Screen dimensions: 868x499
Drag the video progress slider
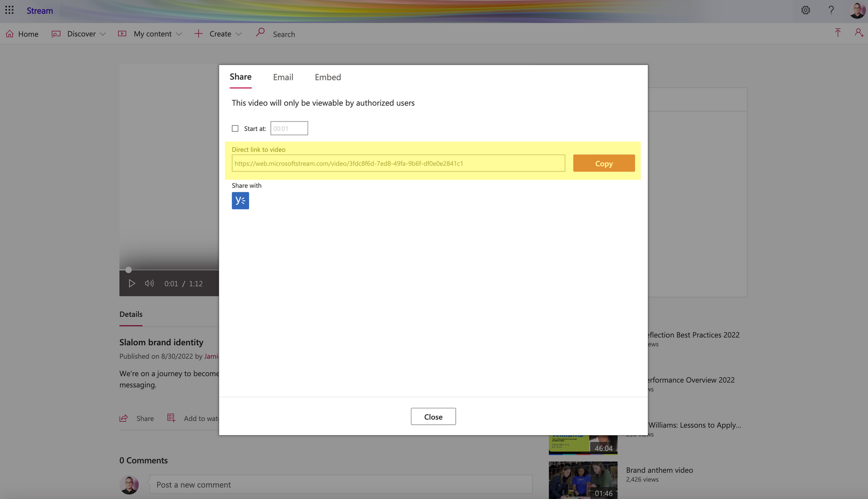pos(127,270)
